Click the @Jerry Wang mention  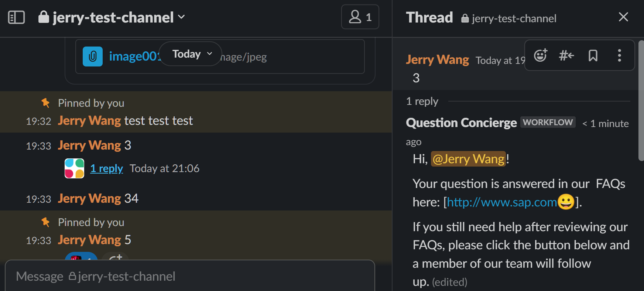pyautogui.click(x=468, y=159)
